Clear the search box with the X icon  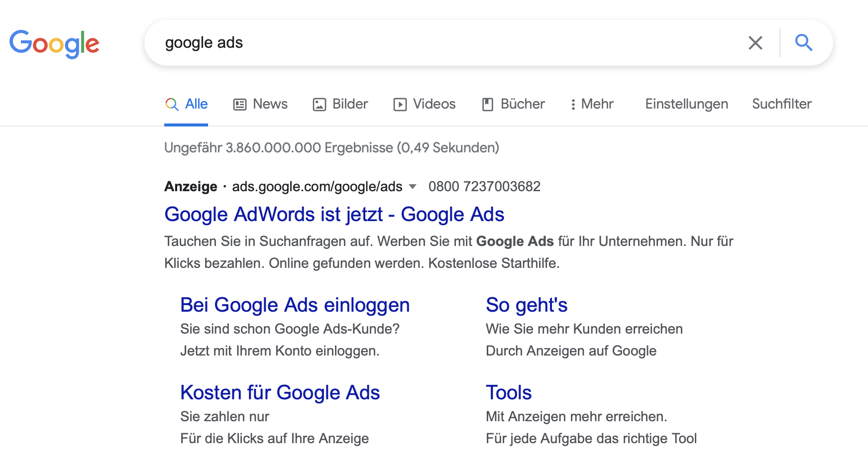755,43
